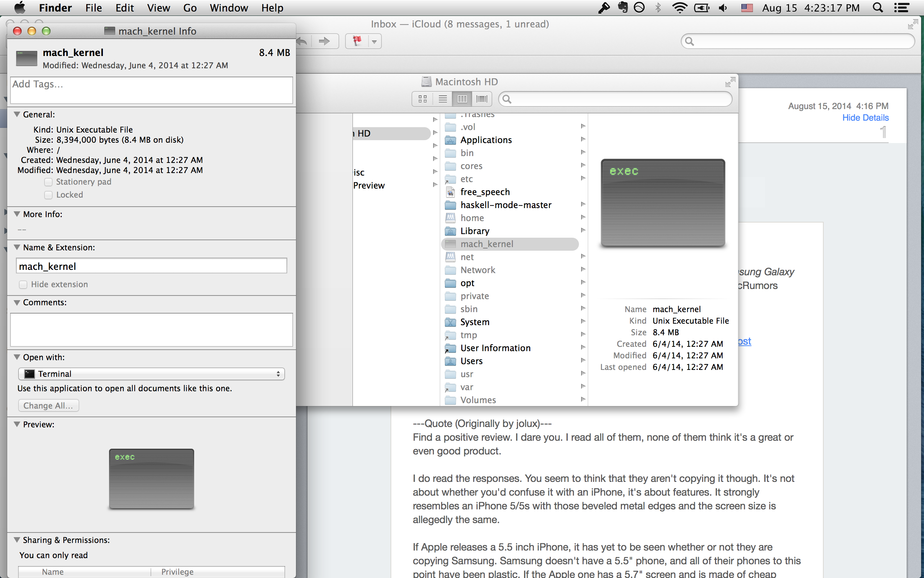Click the Bluetooth icon in menu bar
The height and width of the screenshot is (578, 924).
pyautogui.click(x=658, y=8)
